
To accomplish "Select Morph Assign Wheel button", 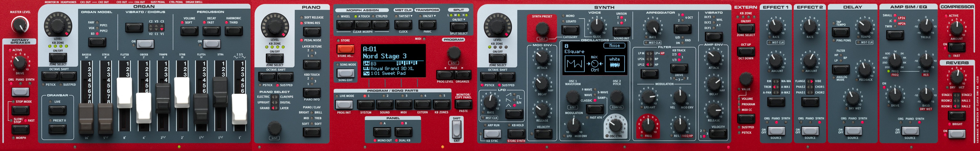I will (x=346, y=25).
